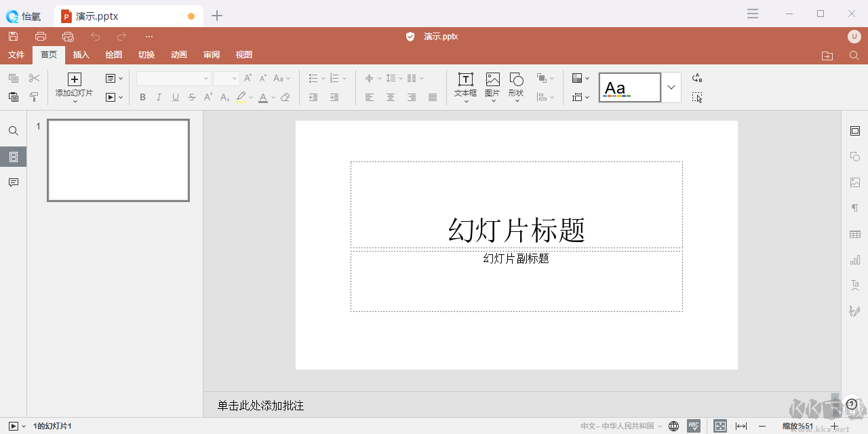Image resolution: width=868 pixels, height=434 pixels.
Task: Select the Format Painter brush
Action: tap(35, 98)
